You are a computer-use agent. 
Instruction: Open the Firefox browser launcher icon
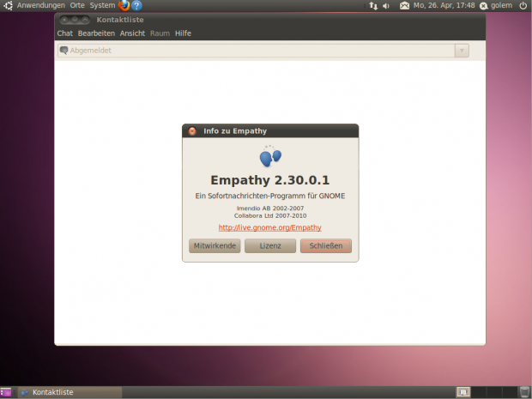tap(124, 5)
